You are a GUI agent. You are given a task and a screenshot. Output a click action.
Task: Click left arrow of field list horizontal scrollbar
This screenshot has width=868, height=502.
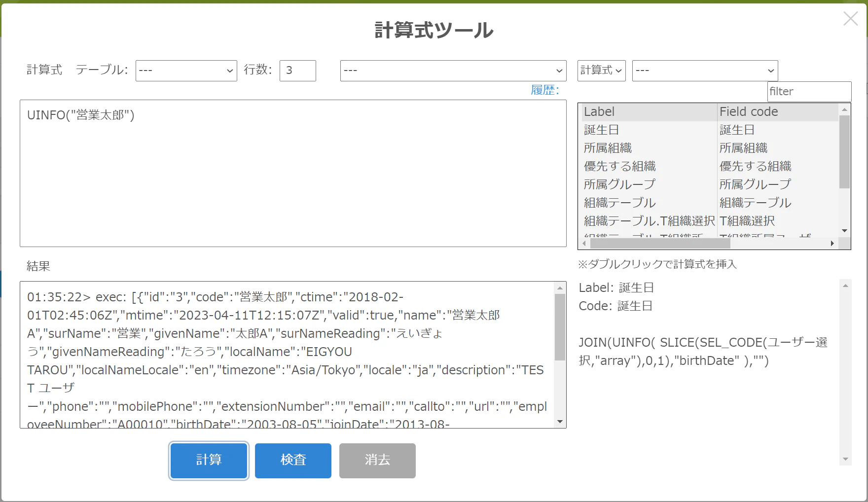pos(584,244)
